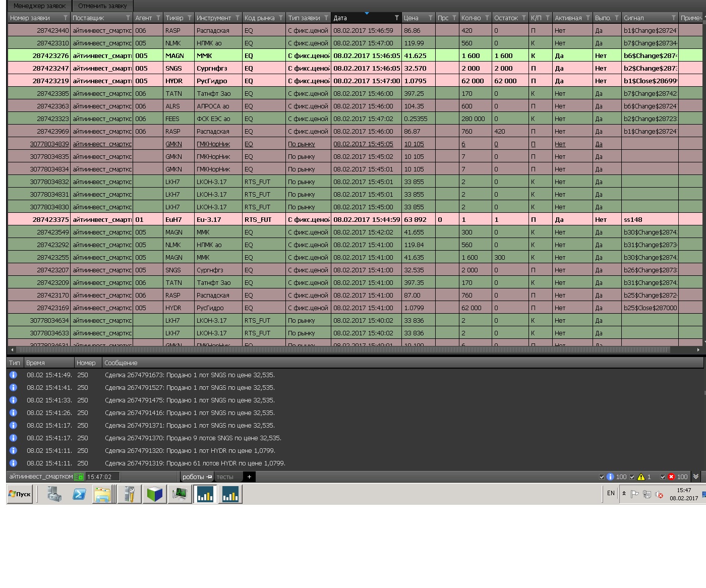This screenshot has width=706, height=588.
Task: Switch to second bar-chart trading window in taskbar
Action: click(230, 494)
